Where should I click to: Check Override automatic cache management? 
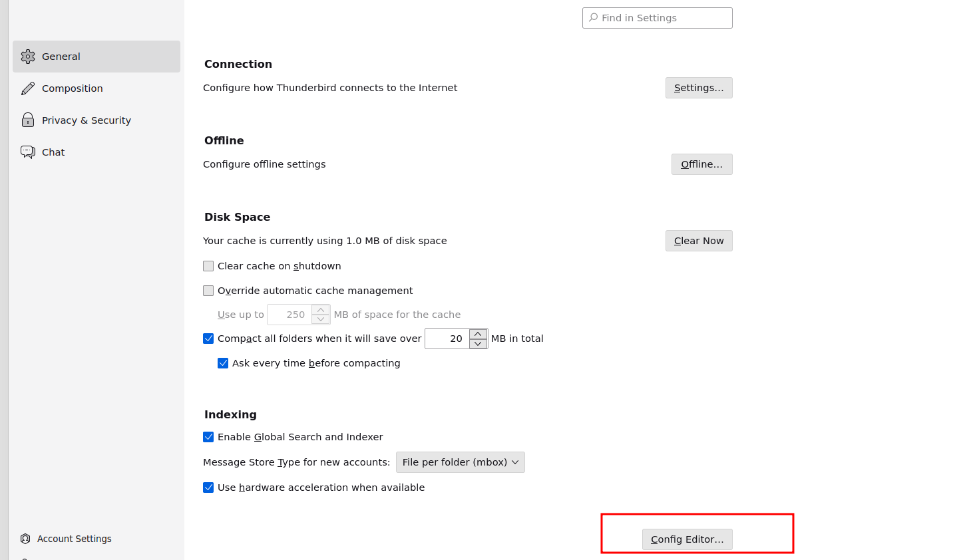(208, 291)
